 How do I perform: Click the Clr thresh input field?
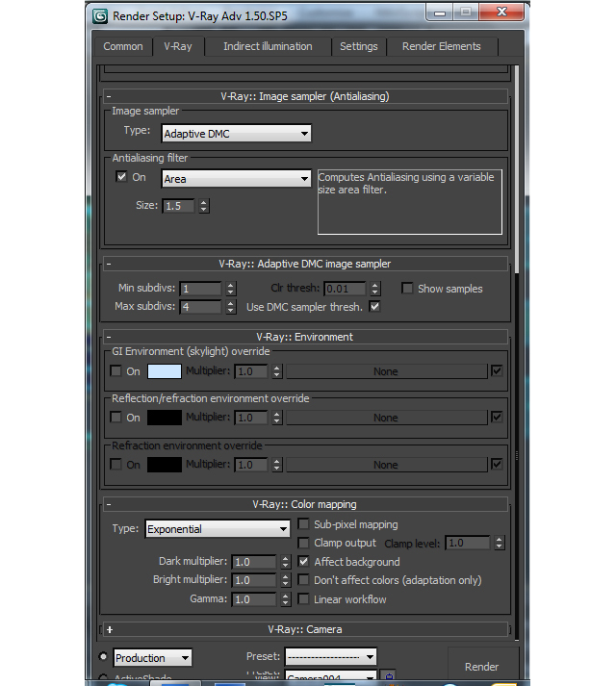tap(345, 289)
